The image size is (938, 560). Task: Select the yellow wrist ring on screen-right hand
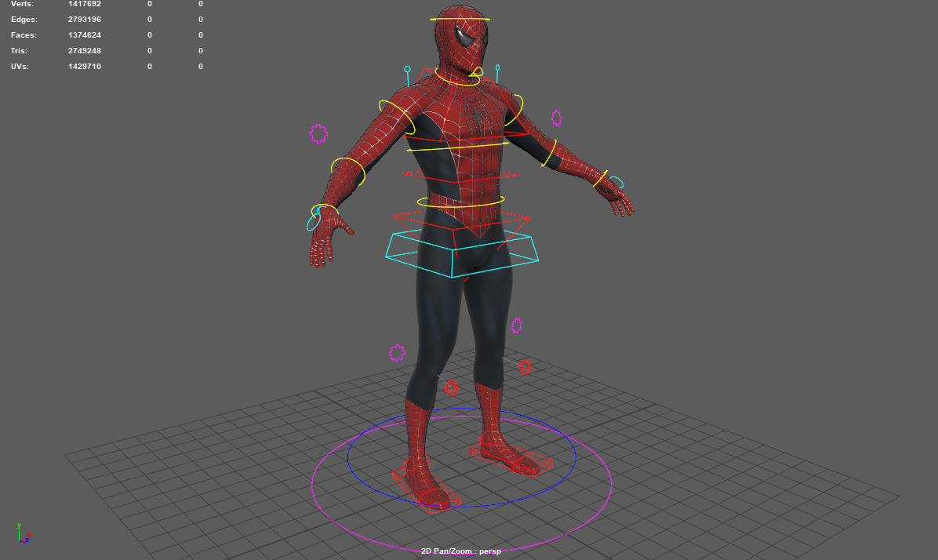tap(600, 178)
